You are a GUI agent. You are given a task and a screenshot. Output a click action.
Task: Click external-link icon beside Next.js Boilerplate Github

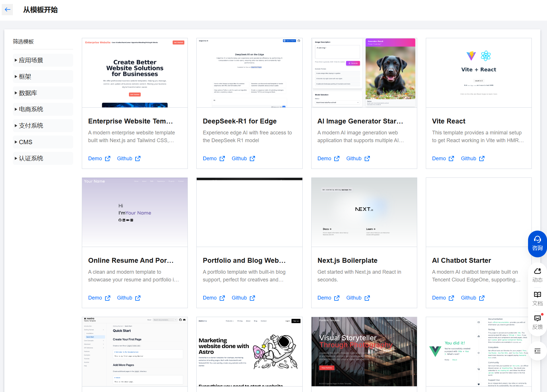[367, 298]
